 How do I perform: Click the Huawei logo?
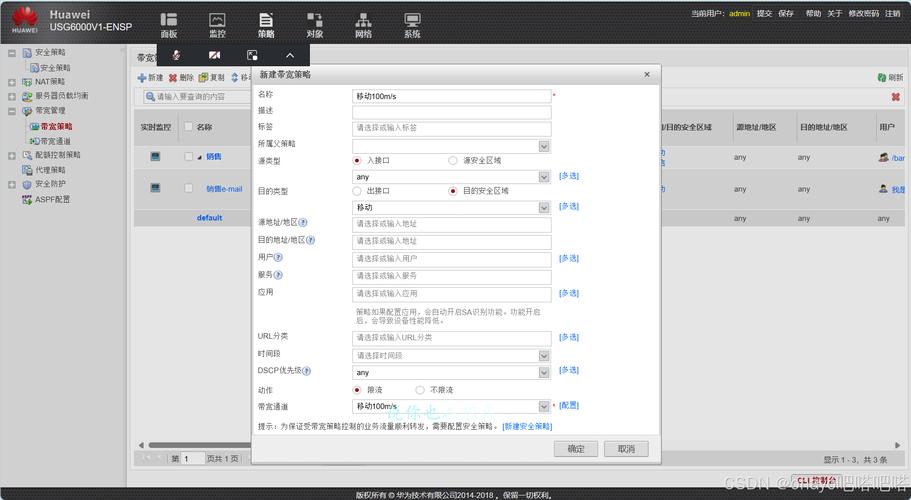(x=25, y=20)
